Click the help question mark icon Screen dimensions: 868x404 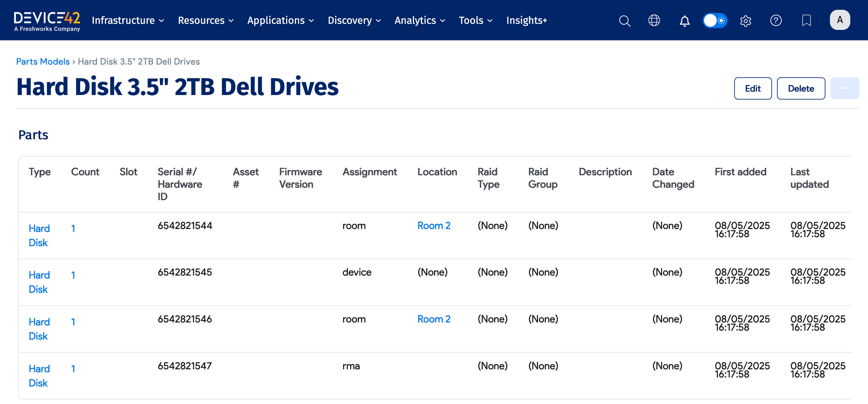coord(776,21)
